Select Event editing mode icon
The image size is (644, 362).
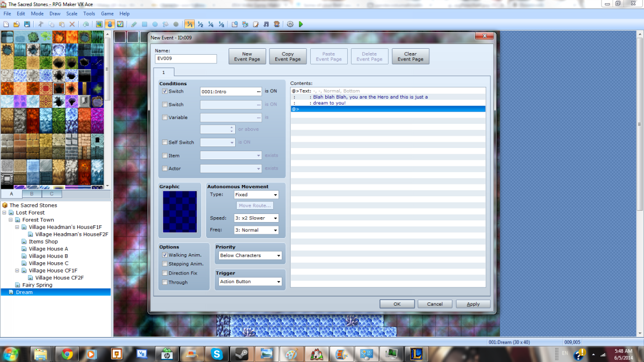(x=109, y=24)
